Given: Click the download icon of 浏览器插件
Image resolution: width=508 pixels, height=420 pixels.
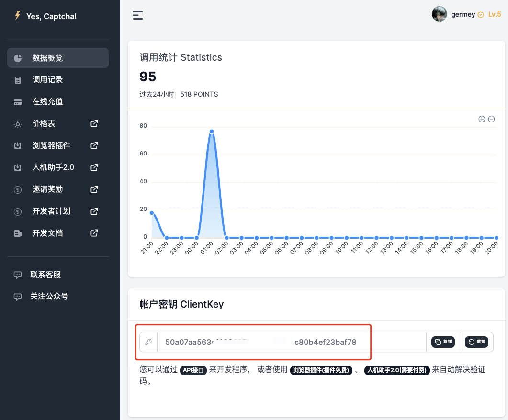Looking at the screenshot, I should pos(18,146).
